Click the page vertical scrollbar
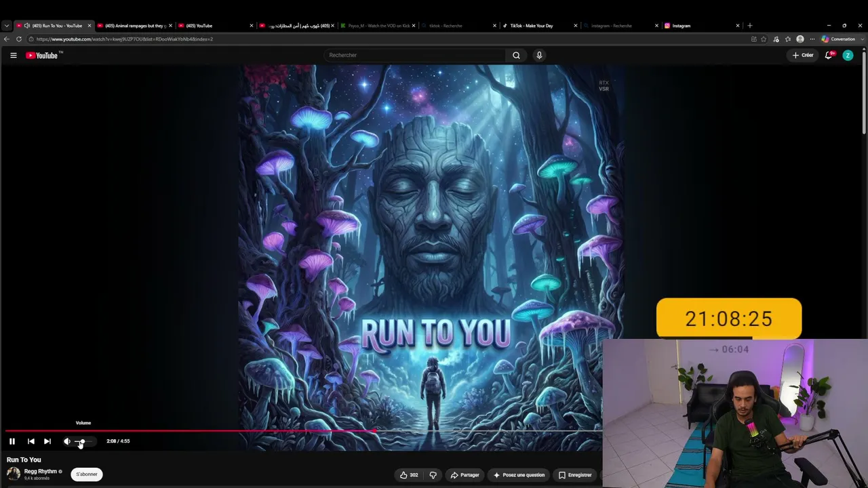This screenshot has width=868, height=488. 865,91
